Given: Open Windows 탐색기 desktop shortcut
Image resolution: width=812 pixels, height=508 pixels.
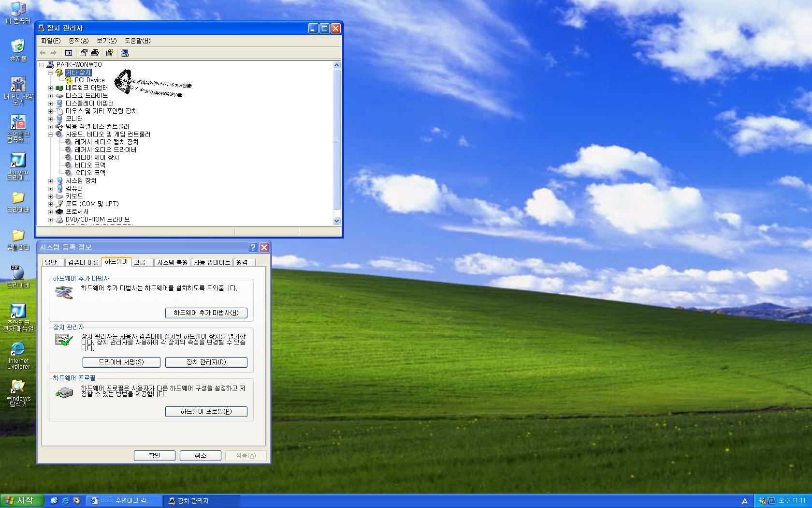Looking at the screenshot, I should pos(18,393).
